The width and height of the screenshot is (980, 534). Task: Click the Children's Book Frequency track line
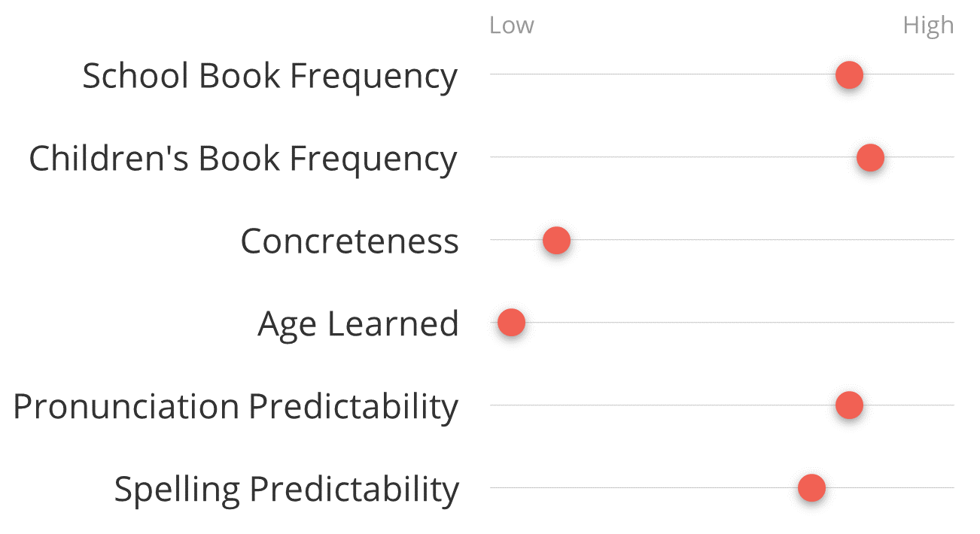(722, 156)
